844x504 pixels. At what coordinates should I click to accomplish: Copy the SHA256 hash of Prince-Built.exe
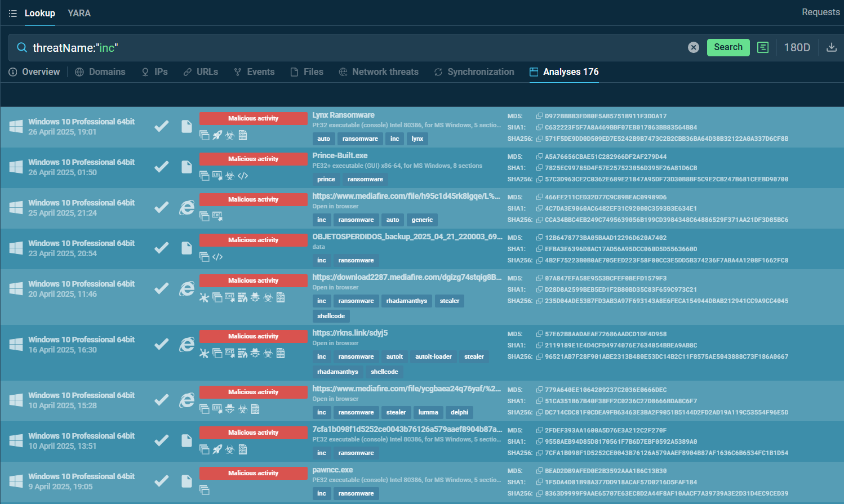(x=539, y=179)
